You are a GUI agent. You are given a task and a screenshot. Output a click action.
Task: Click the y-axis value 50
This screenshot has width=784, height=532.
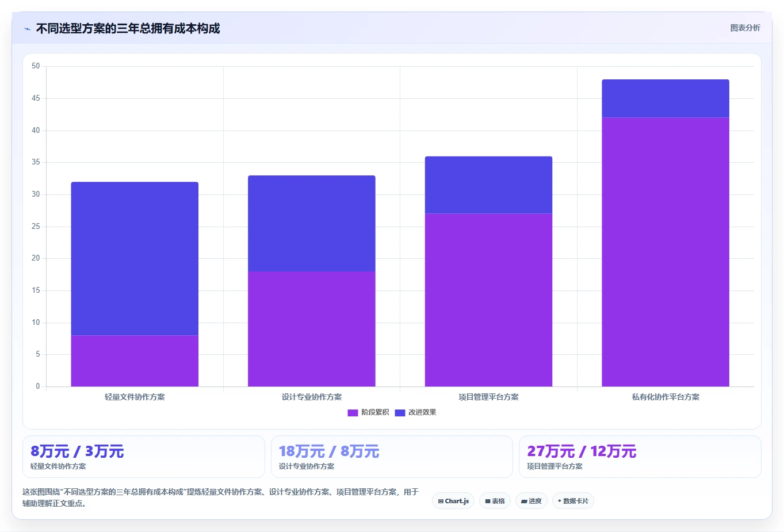pyautogui.click(x=36, y=66)
